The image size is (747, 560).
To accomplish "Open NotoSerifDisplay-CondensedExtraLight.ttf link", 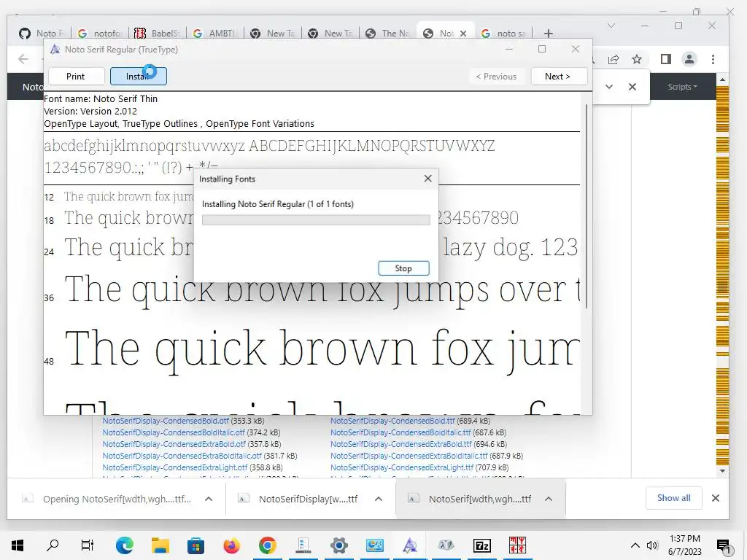I will [402, 467].
